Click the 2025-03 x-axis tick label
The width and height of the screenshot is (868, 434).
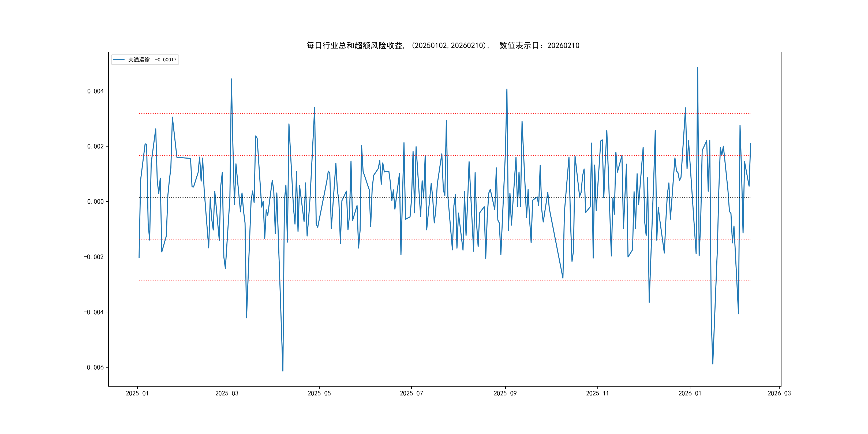pos(227,393)
